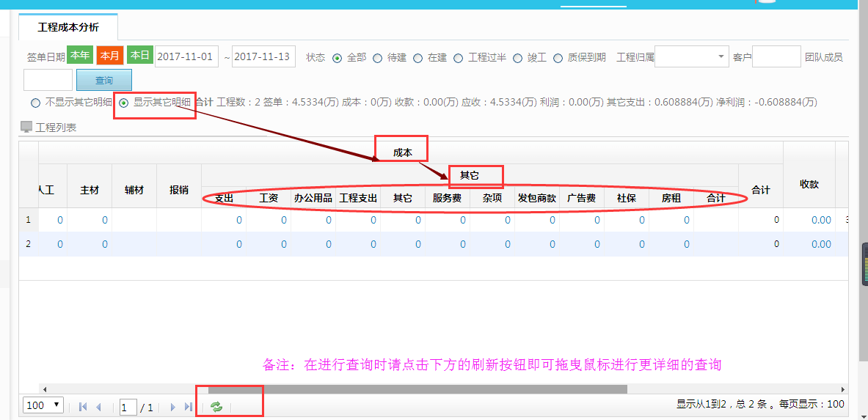The width and height of the screenshot is (868, 420).
Task: Choose 不显示其它明细 radio option
Action: [x=35, y=103]
